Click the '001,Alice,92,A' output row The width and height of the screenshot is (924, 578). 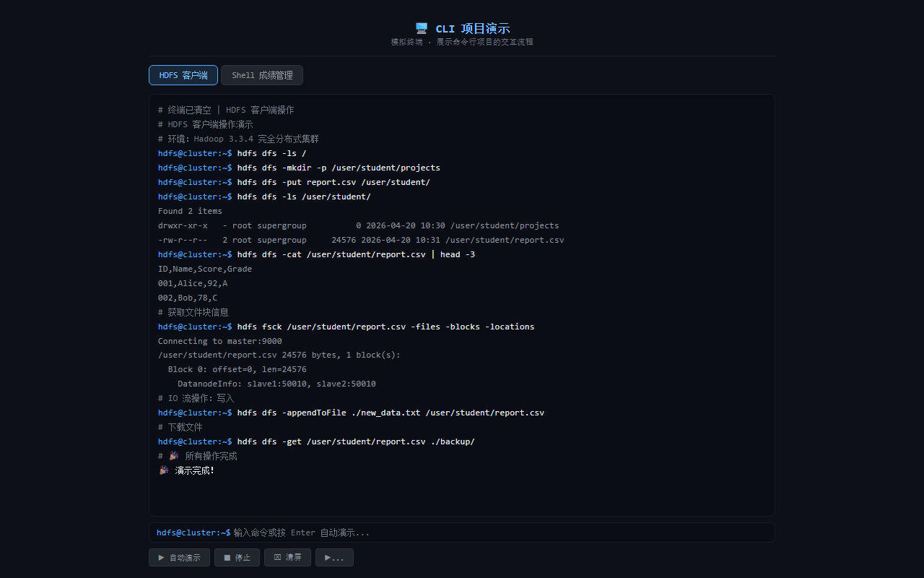point(193,283)
